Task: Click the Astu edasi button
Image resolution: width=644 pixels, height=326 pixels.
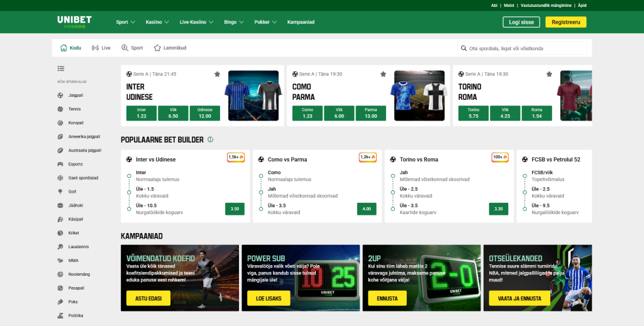Action: click(x=148, y=298)
